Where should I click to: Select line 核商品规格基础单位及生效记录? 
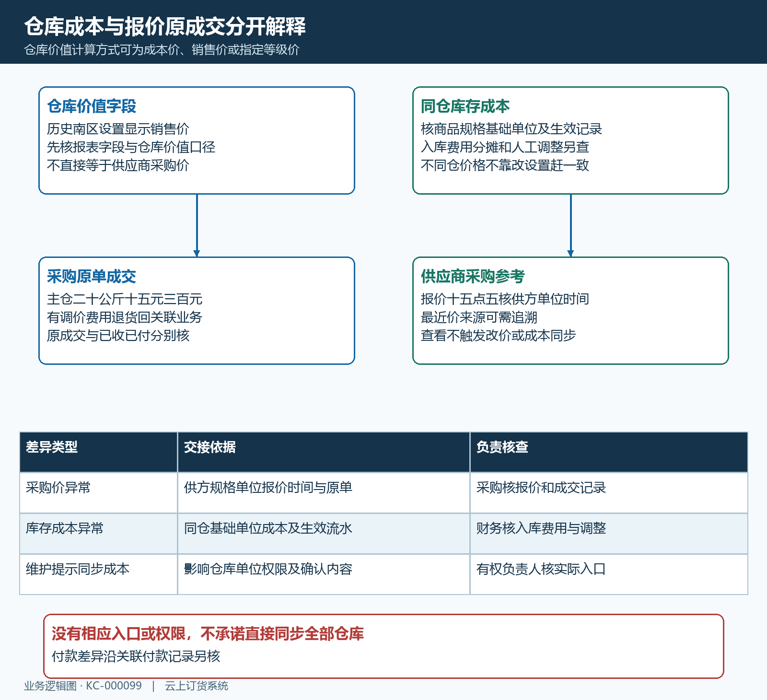pyautogui.click(x=511, y=129)
